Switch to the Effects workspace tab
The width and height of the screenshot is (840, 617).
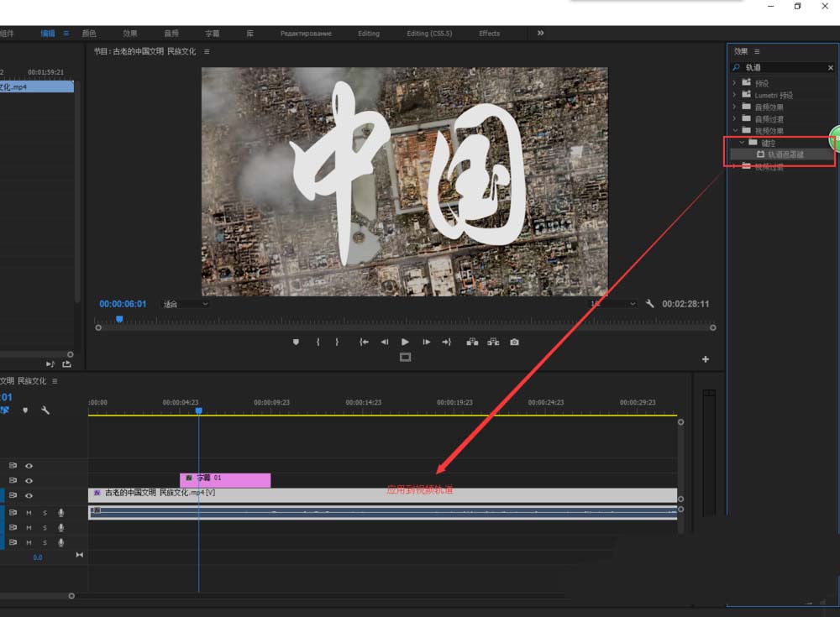click(x=489, y=34)
